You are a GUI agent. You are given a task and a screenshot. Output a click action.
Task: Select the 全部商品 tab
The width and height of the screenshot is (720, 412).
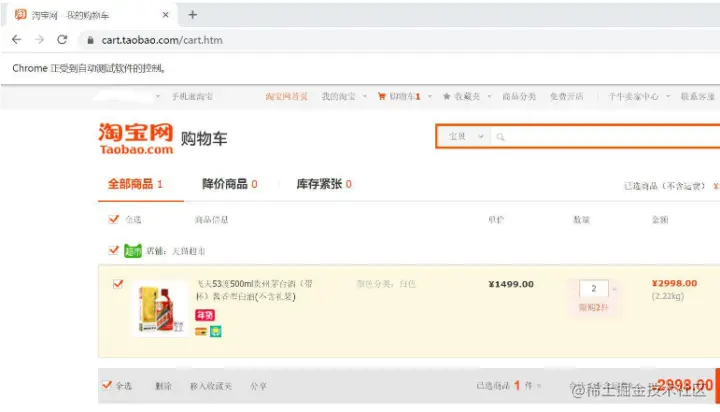click(135, 184)
